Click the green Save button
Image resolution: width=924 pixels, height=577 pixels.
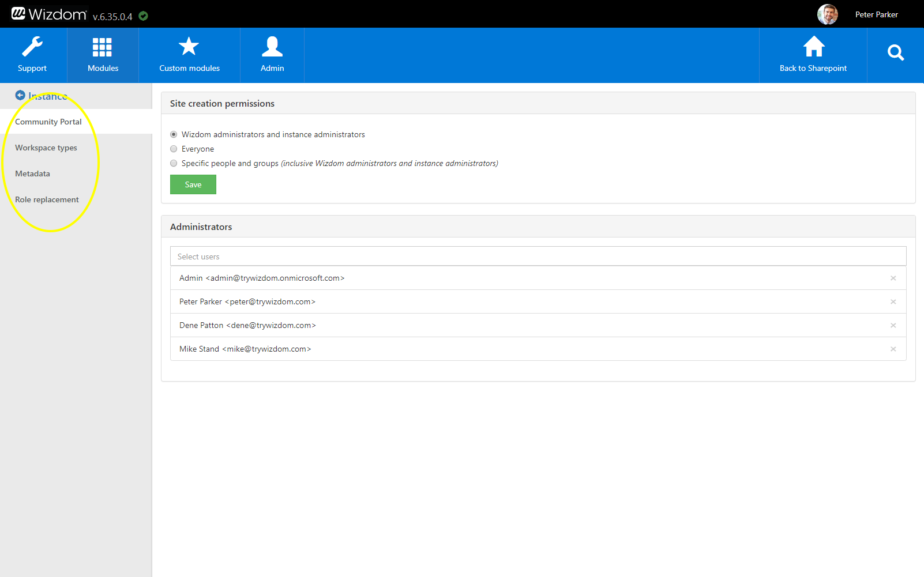click(x=193, y=184)
